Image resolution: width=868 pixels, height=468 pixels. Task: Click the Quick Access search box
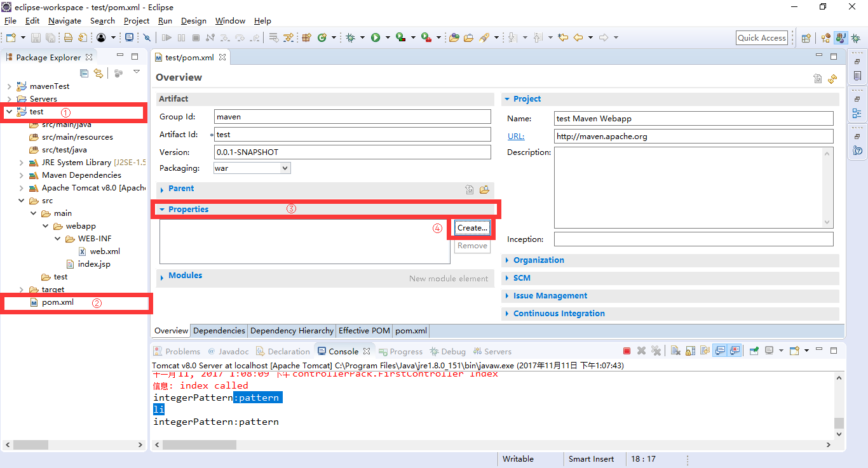[x=762, y=37]
